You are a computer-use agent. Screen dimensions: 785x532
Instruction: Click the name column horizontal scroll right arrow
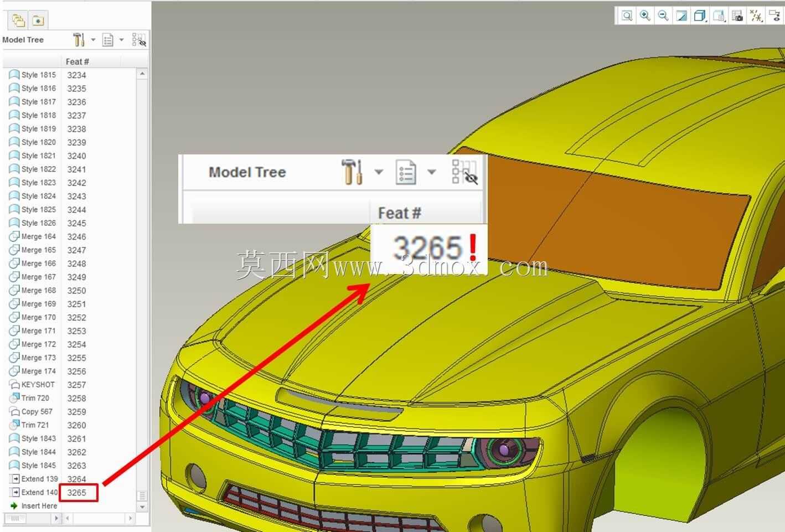coord(56,518)
